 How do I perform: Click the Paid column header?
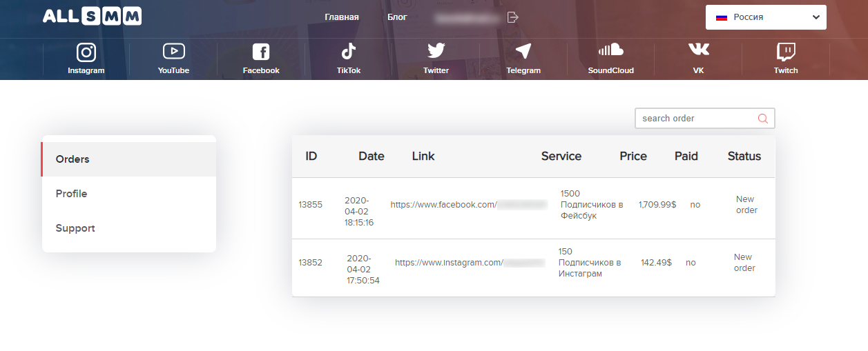point(686,157)
